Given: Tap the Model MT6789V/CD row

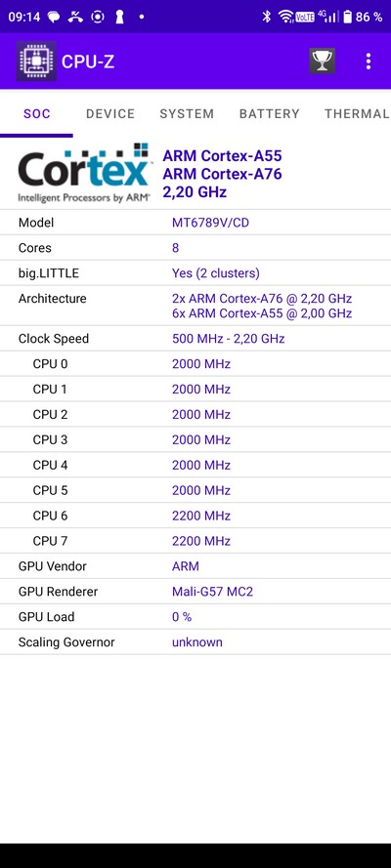Looking at the screenshot, I should pos(195,223).
